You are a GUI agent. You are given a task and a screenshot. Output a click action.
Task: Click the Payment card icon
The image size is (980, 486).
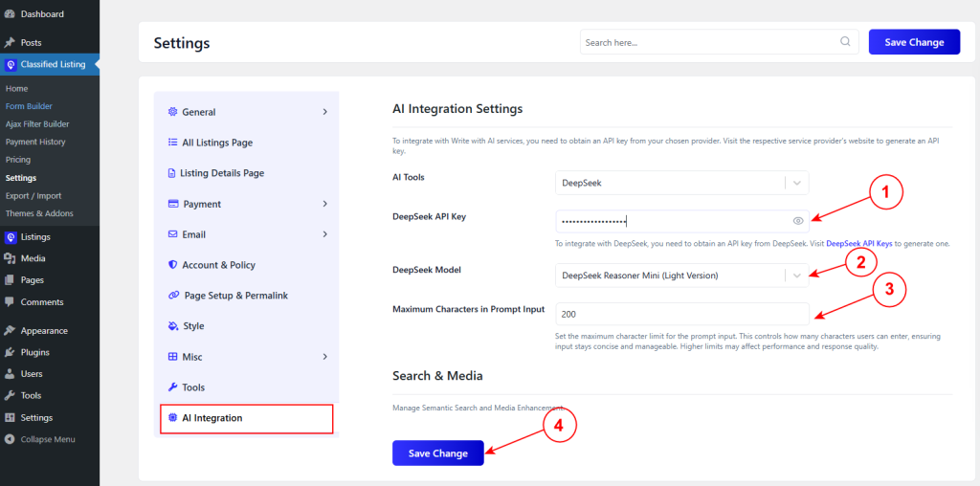[x=173, y=204]
